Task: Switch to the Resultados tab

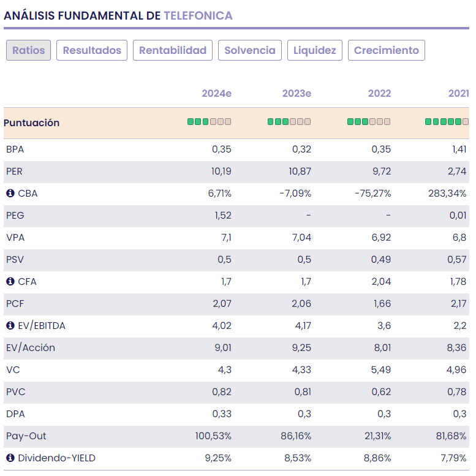Action: (x=92, y=50)
